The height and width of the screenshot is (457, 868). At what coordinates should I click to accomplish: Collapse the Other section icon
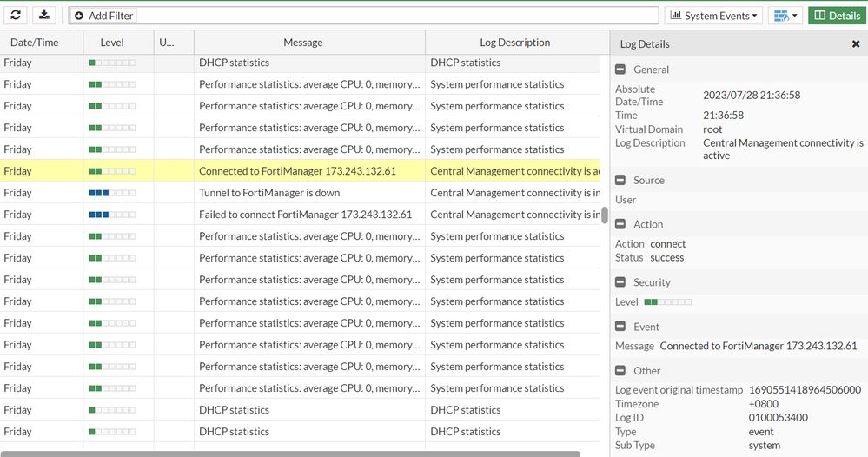point(620,370)
